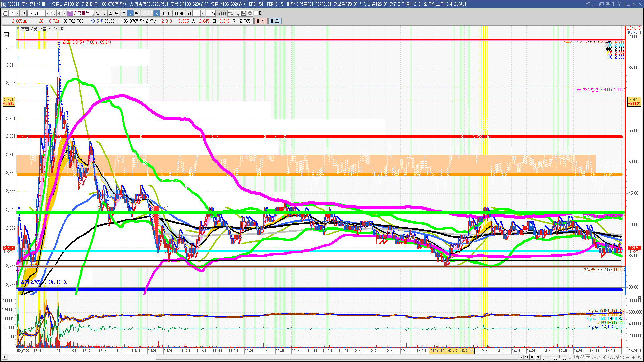Select the 일 (daily) period tab
The image size is (644, 362).
click(x=98, y=13)
